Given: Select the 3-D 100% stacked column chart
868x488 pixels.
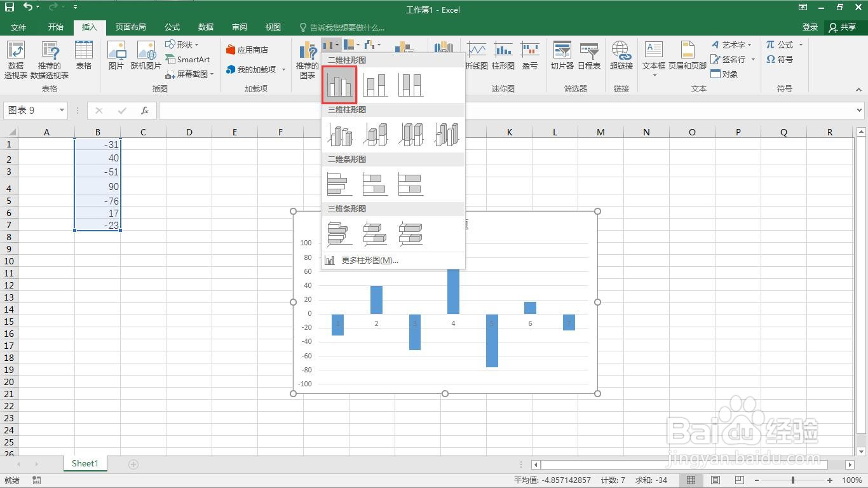Looking at the screenshot, I should (410, 134).
